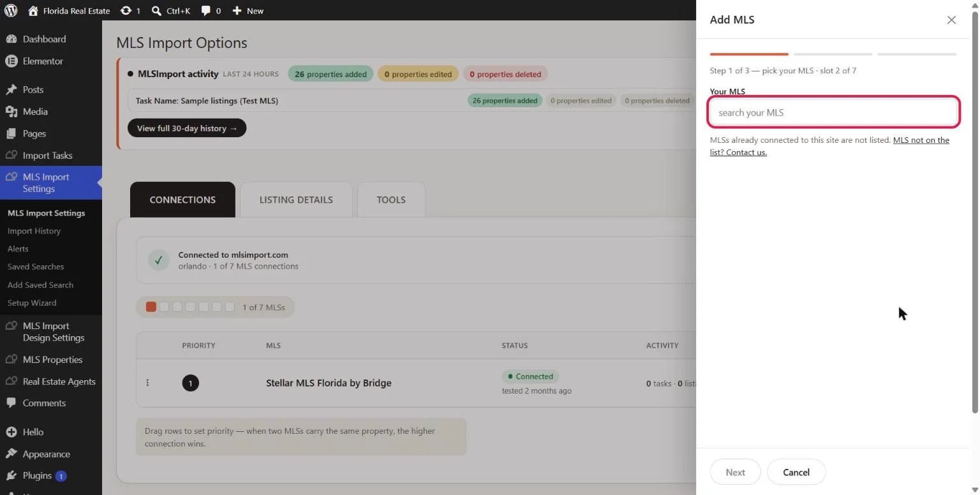The width and height of the screenshot is (980, 495).
Task: Open Add Saved Search submenu item
Action: click(40, 285)
